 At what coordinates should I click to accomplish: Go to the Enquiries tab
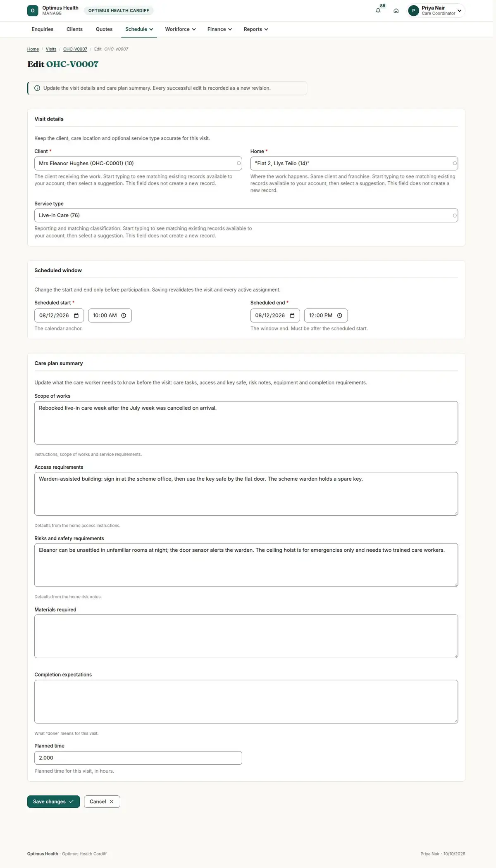click(43, 29)
